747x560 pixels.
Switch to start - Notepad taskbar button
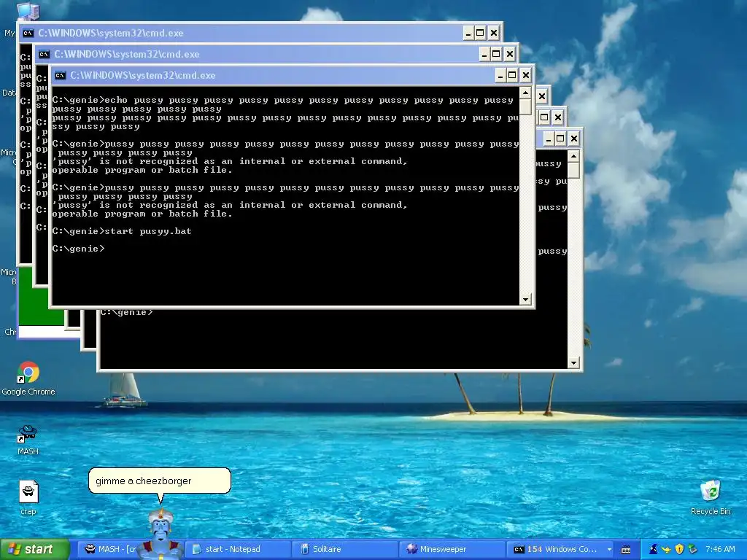(237, 549)
